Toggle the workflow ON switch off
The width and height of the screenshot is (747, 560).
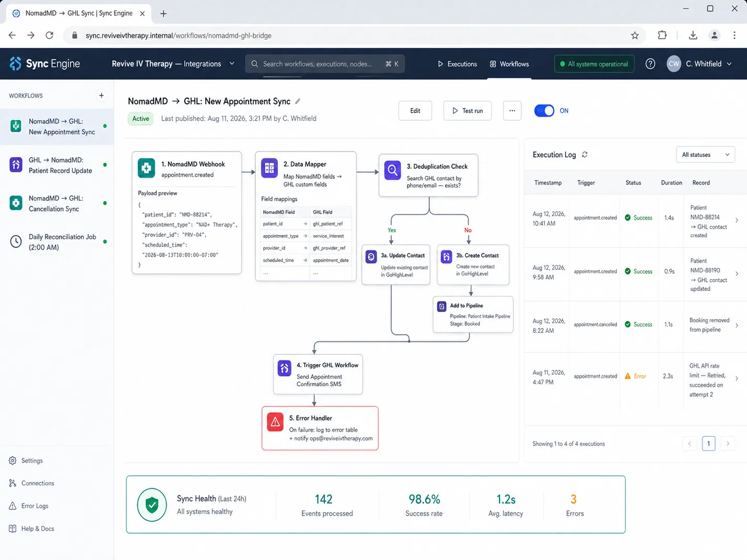point(544,111)
